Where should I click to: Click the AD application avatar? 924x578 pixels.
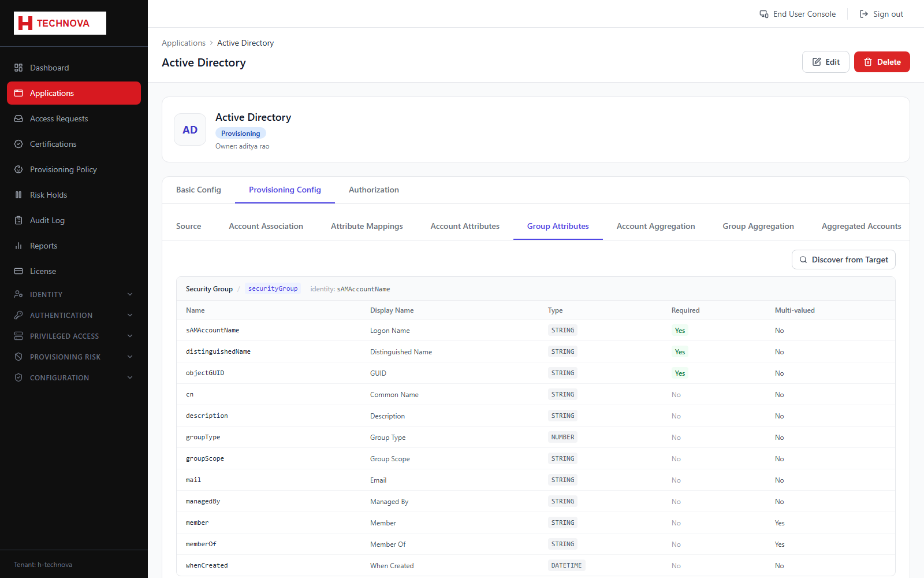(x=190, y=129)
